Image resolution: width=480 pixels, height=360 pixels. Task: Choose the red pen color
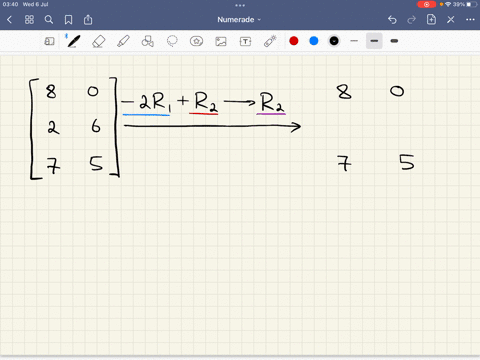click(294, 41)
